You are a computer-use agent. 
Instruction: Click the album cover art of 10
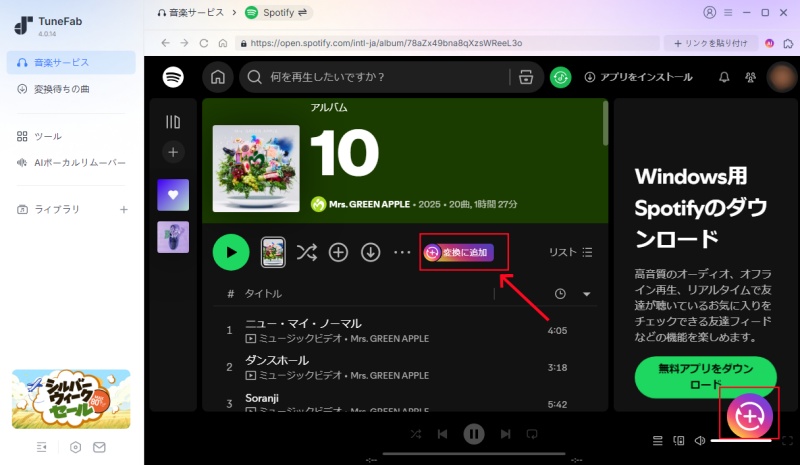tap(256, 168)
